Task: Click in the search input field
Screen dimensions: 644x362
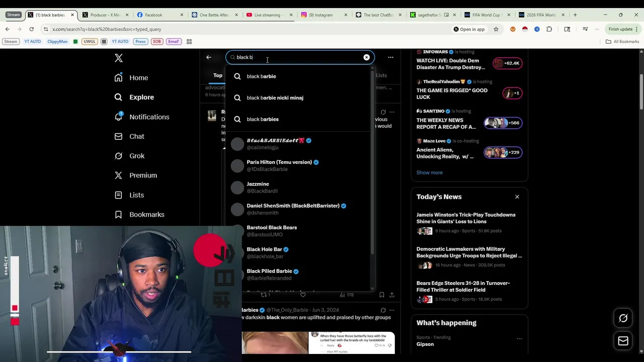Action: 299,57
